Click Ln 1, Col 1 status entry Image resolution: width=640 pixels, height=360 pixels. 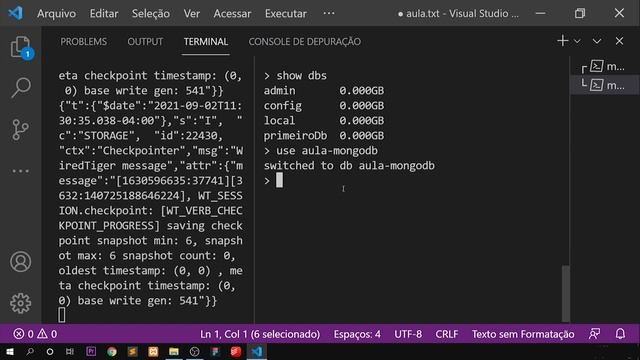tap(260, 334)
